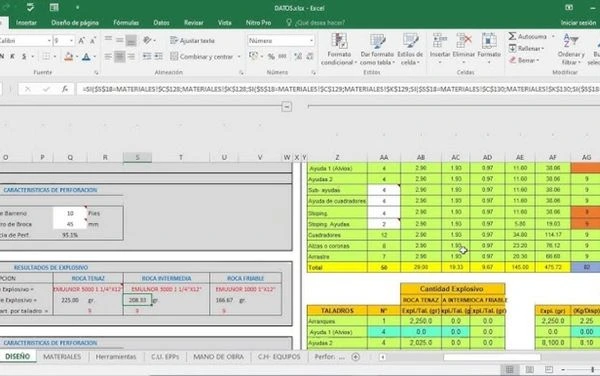This screenshot has height=376, width=600.
Task: Click the Insertar cells icon
Action: coord(440,40)
